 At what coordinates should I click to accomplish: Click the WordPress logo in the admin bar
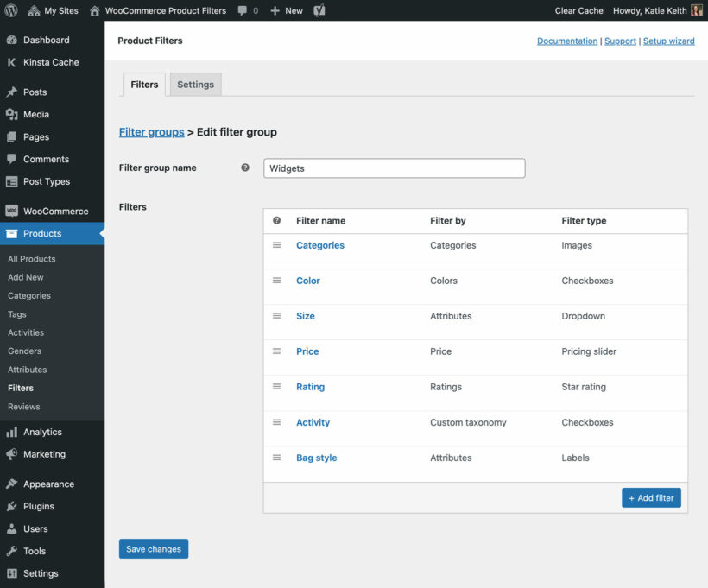pyautogui.click(x=10, y=10)
